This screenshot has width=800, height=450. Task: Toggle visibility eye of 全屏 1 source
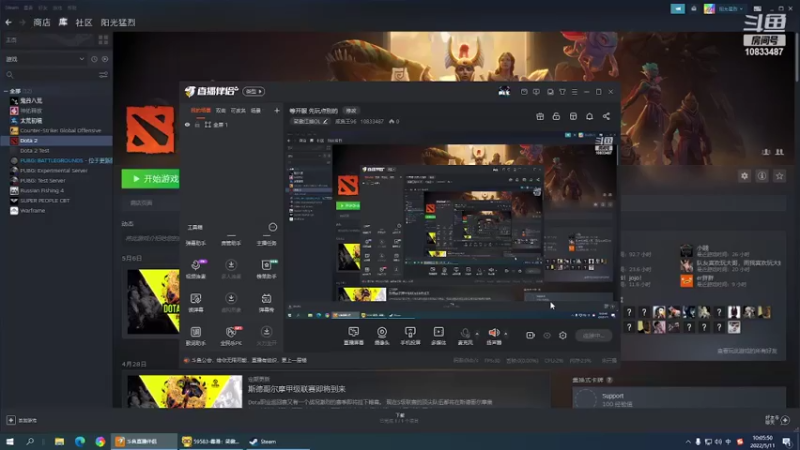point(187,124)
